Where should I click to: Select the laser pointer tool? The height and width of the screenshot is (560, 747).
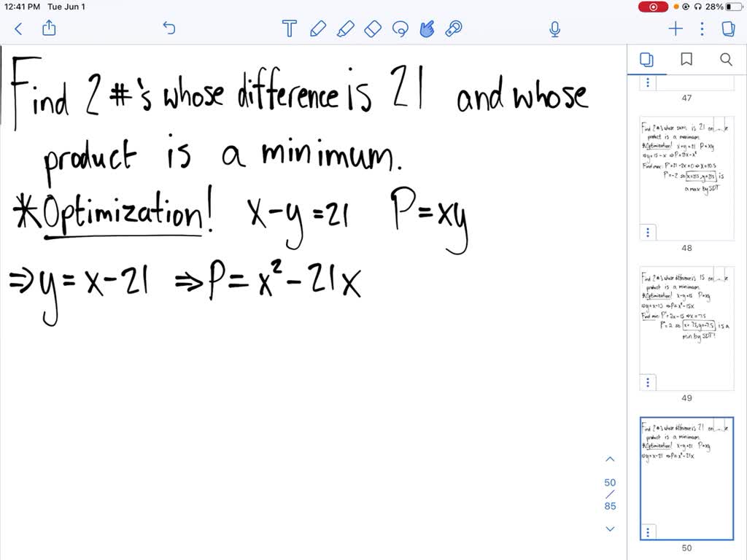pyautogui.click(x=454, y=28)
